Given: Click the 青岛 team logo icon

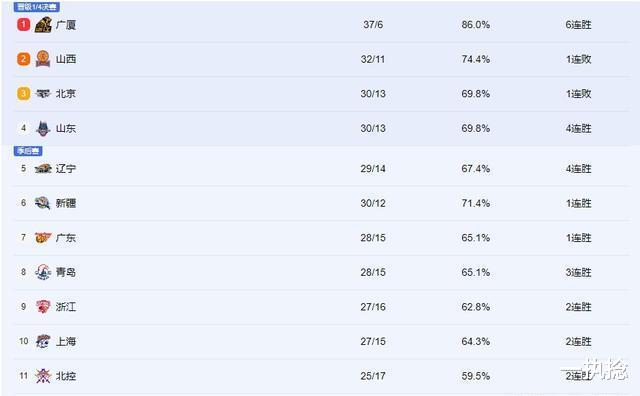Looking at the screenshot, I should 43,272.
